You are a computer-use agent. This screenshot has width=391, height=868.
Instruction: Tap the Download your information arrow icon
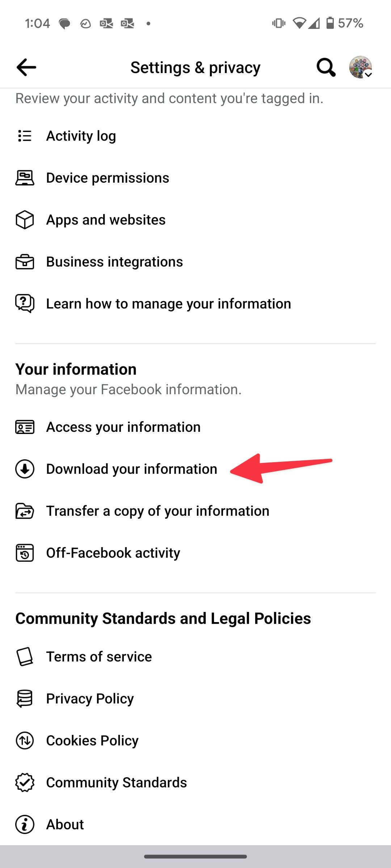point(24,469)
